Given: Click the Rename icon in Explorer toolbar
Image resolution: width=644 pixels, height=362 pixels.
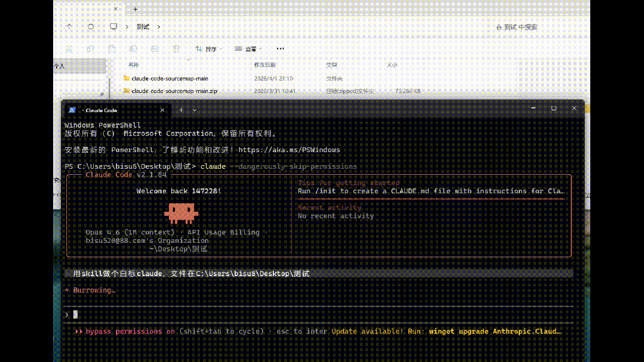Looking at the screenshot, I should point(133,48).
